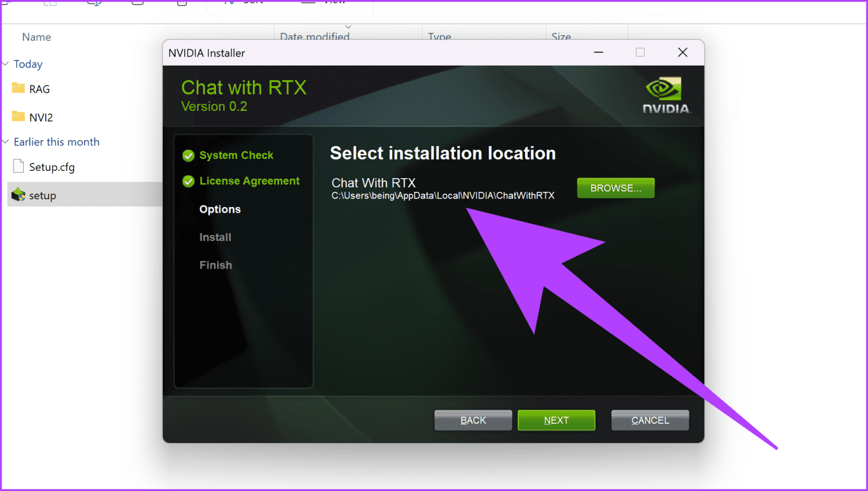Click the 'Select installation location' heading
Image resolution: width=868 pixels, height=491 pixels.
click(x=443, y=153)
